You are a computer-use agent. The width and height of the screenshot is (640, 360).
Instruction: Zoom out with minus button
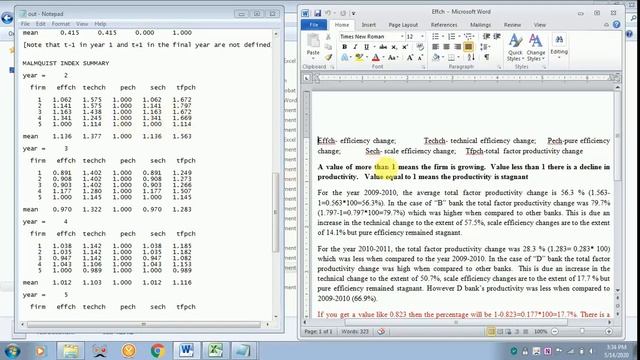point(555,331)
